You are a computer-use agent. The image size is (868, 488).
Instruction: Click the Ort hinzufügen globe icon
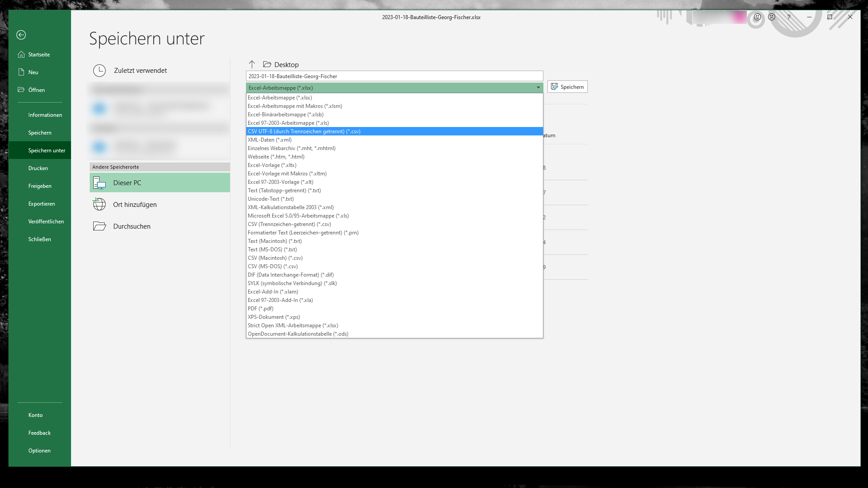click(99, 204)
